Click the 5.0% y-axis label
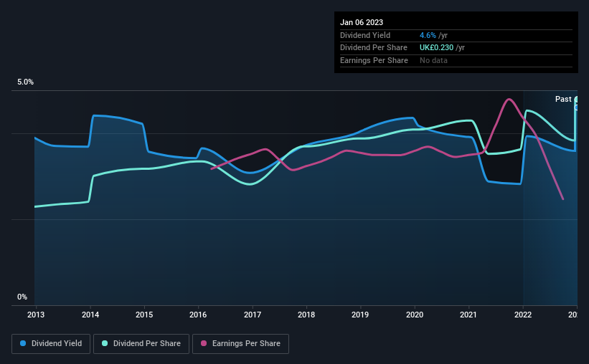The height and width of the screenshot is (364, 589). click(x=25, y=82)
